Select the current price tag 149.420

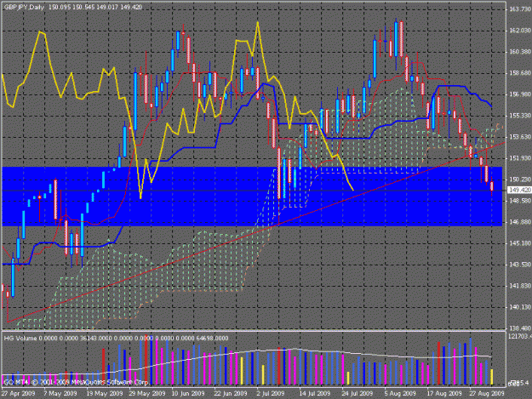click(x=520, y=191)
